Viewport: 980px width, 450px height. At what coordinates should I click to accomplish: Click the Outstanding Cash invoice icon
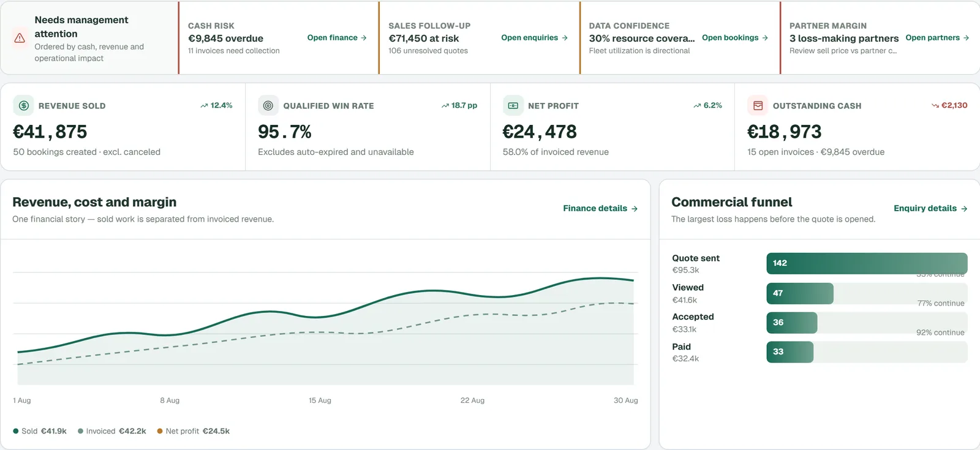tap(758, 105)
